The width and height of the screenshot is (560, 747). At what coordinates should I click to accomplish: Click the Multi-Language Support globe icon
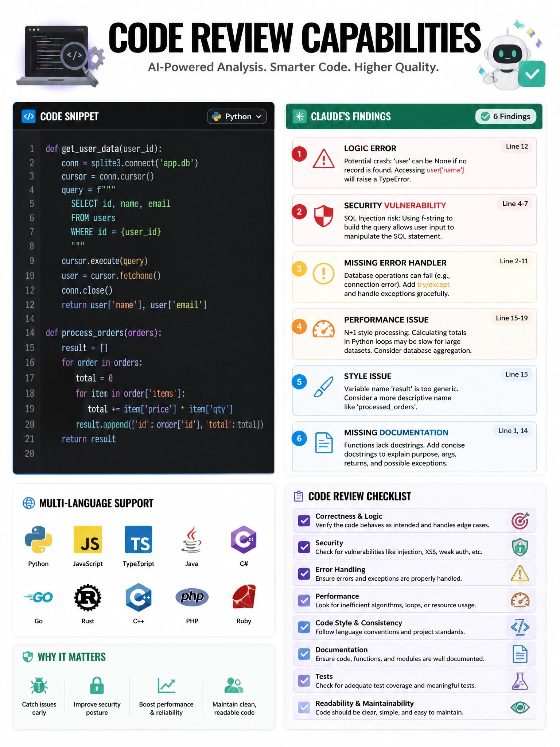coord(29,503)
